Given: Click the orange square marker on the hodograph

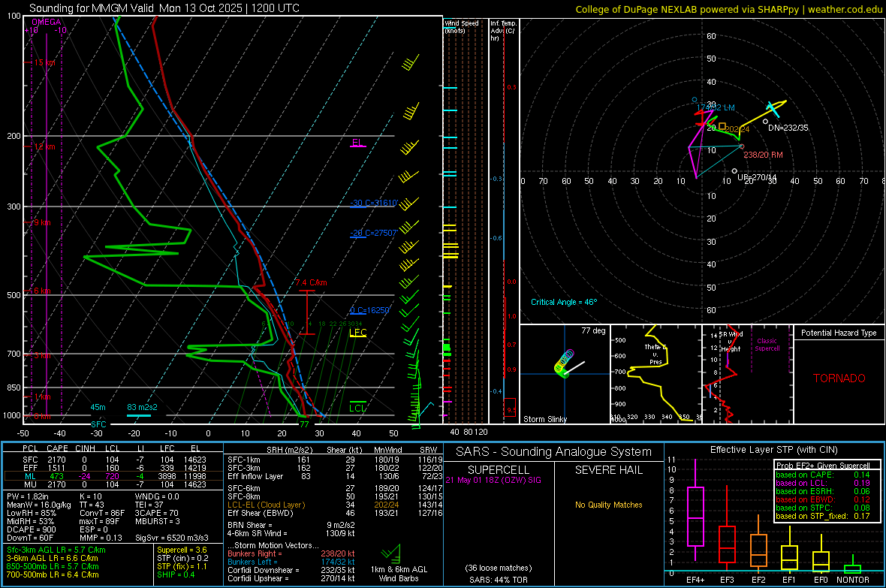Looking at the screenshot, I should point(722,126).
